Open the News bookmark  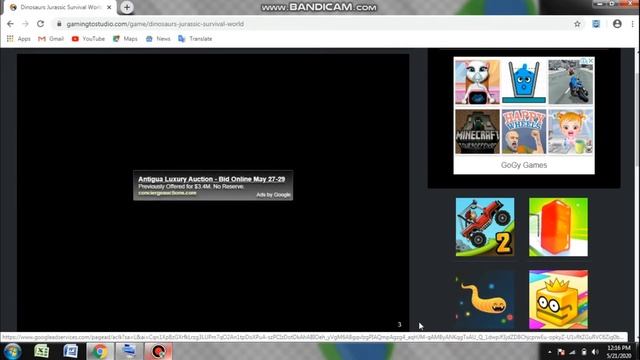point(158,39)
